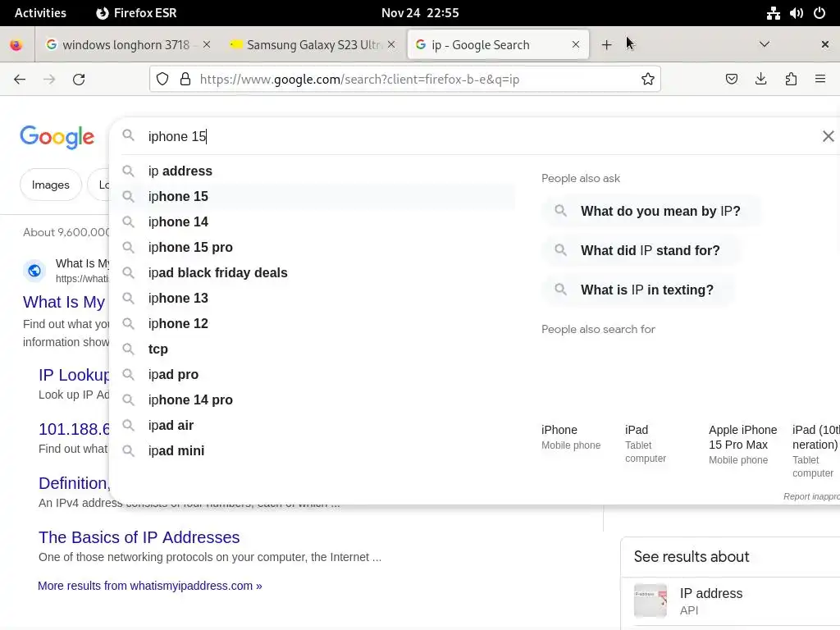840x630 pixels.
Task: Bookmark this page with the star
Action: tap(648, 80)
